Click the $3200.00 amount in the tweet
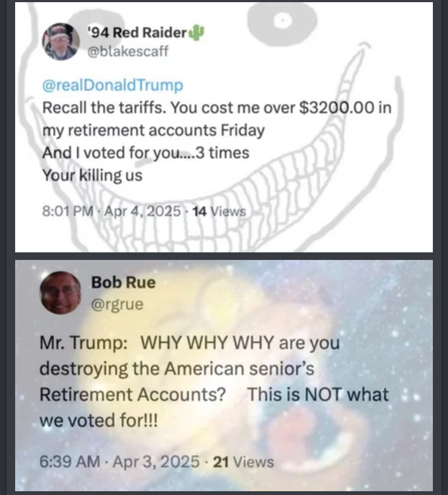This screenshot has height=495, width=448. [337, 107]
